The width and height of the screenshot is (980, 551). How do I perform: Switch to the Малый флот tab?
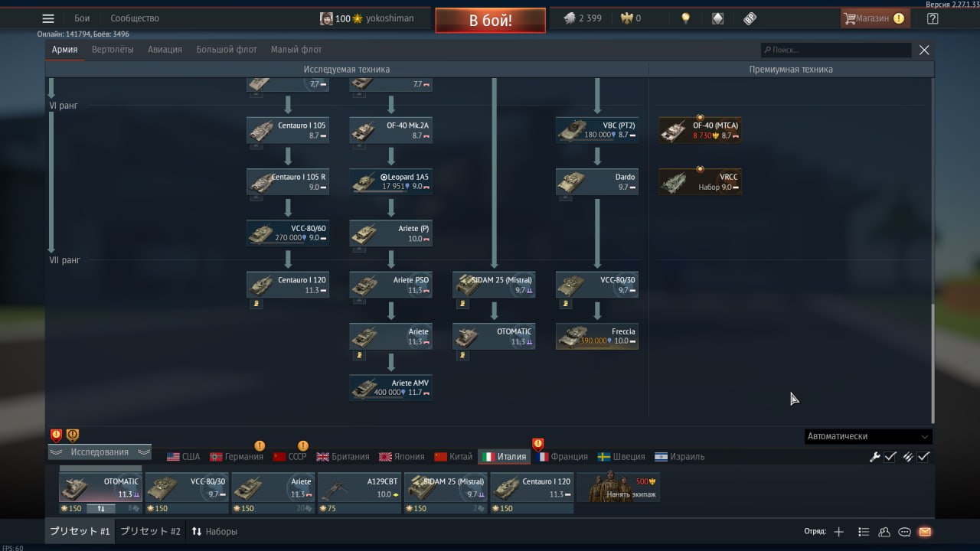coord(296,50)
